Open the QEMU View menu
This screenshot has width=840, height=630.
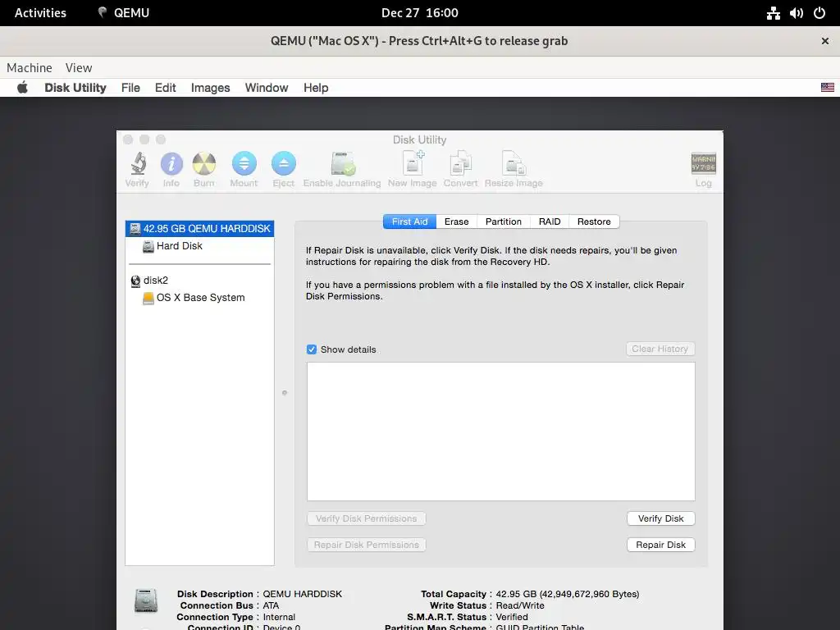click(x=79, y=67)
